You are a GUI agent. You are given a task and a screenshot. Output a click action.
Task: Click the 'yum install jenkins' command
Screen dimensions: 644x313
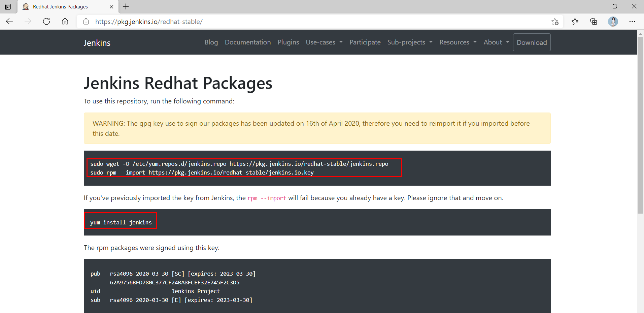[x=121, y=222]
